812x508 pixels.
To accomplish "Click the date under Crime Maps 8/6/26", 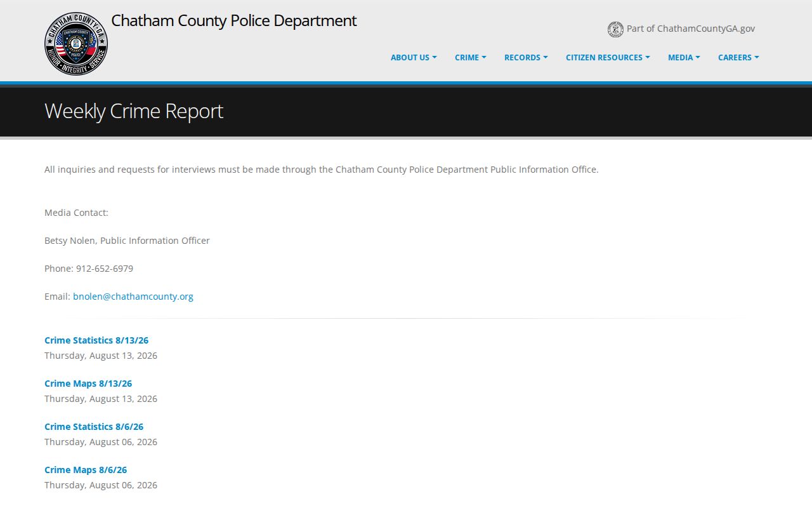I will (x=101, y=485).
